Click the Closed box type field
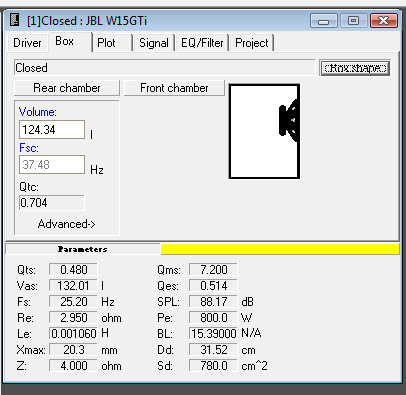This screenshot has width=406, height=395. [164, 68]
